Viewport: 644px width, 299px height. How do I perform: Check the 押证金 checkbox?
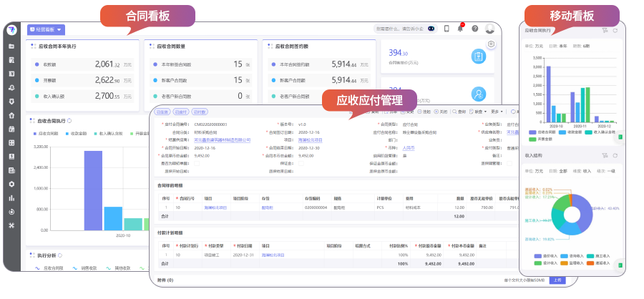(300, 164)
